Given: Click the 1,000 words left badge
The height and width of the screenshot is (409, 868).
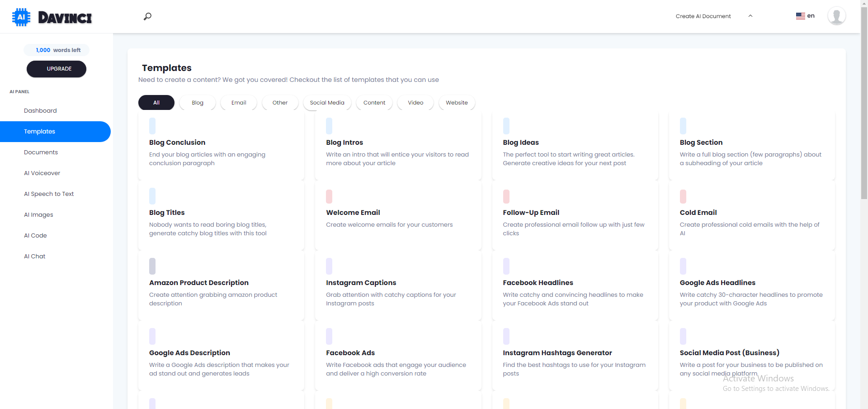Looking at the screenshot, I should point(57,50).
